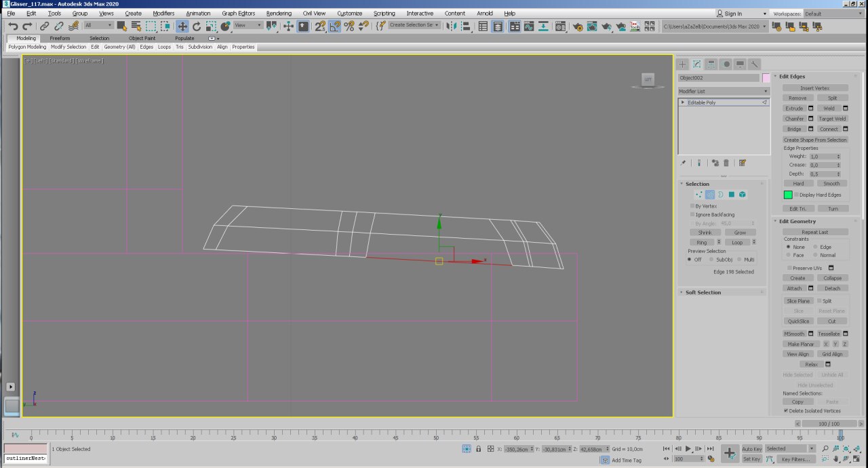Open key mode Selected dropdown
The width and height of the screenshot is (868, 468).
click(791, 448)
